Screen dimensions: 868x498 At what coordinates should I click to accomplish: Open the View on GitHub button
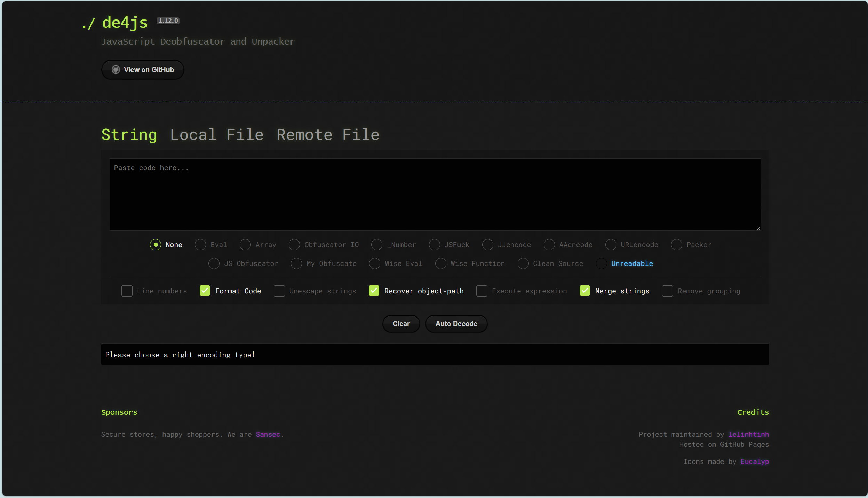point(143,70)
